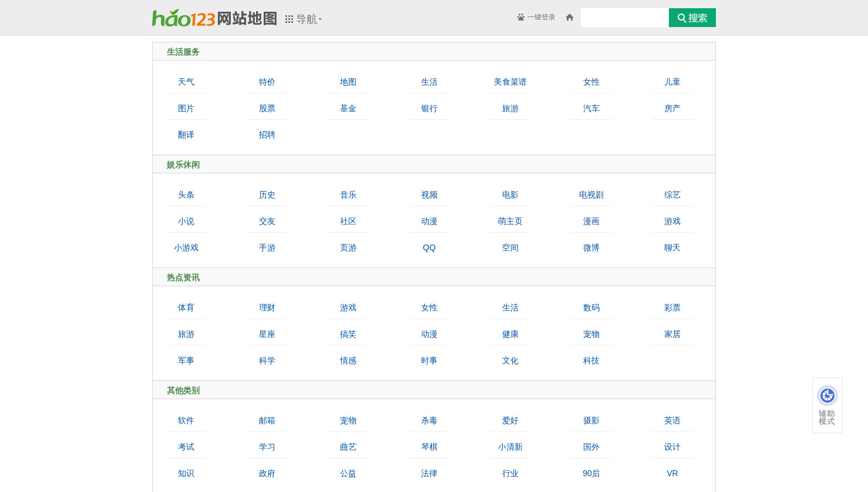Open the 微博 link
Image resolution: width=868 pixels, height=492 pixels.
point(591,247)
